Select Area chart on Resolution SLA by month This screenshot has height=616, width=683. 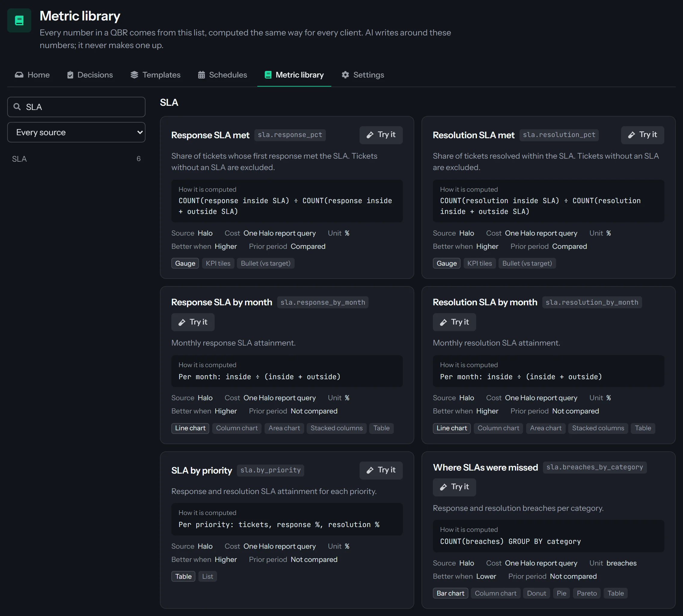[x=546, y=428]
